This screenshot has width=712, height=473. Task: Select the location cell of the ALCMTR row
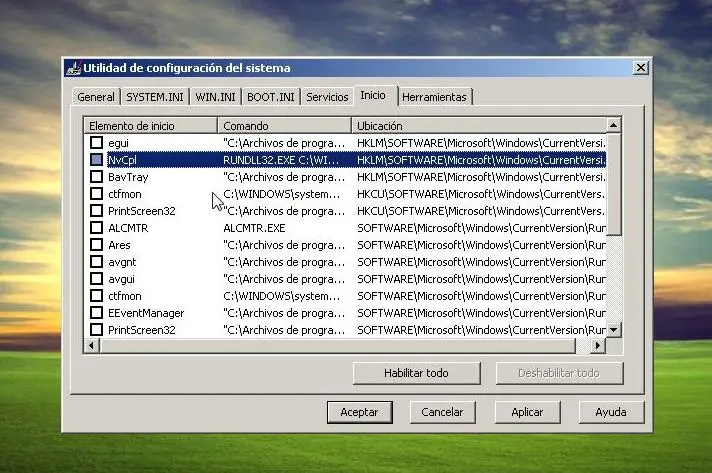click(481, 228)
